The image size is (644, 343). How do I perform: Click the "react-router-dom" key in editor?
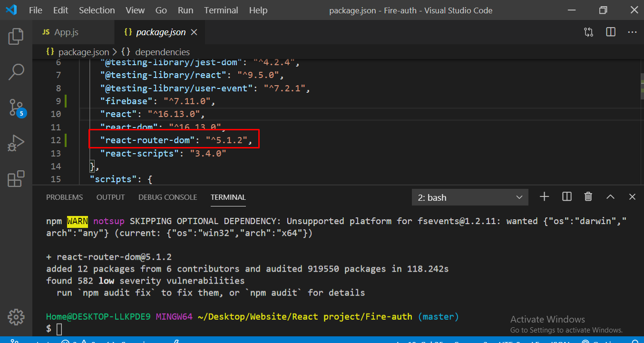(x=147, y=140)
